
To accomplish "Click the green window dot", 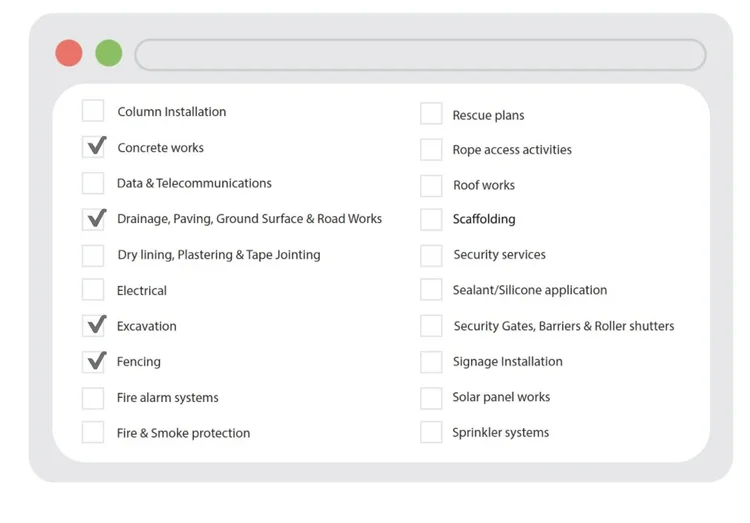I will click(x=109, y=53).
